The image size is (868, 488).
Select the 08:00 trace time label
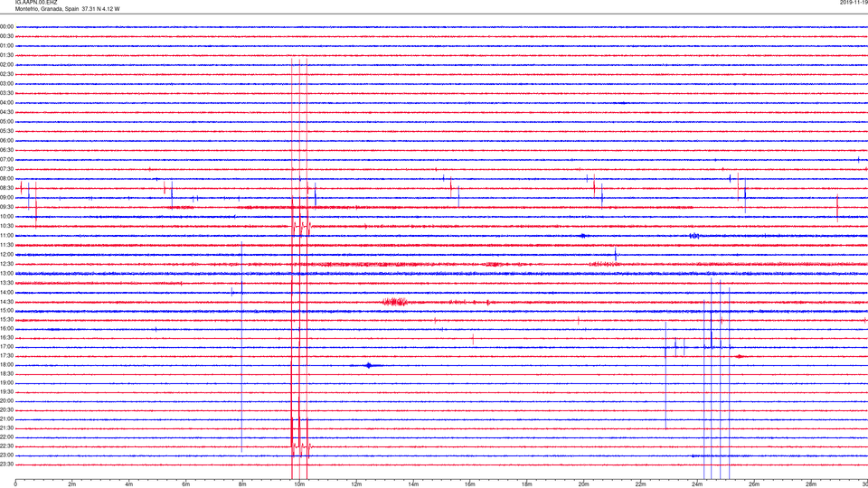click(6, 179)
